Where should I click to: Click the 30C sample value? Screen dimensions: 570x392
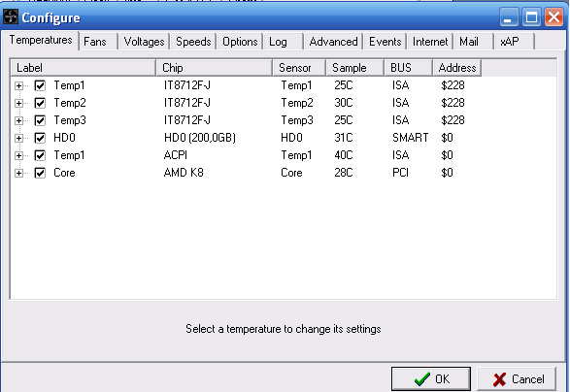[x=344, y=103]
